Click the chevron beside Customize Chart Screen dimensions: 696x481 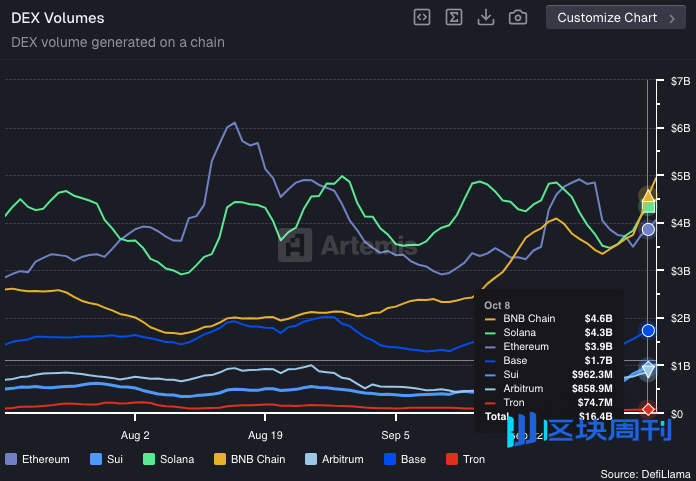coord(672,17)
